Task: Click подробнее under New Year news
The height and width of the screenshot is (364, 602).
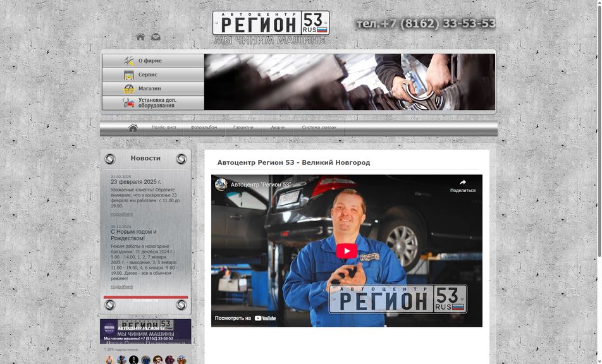Action: (x=121, y=286)
